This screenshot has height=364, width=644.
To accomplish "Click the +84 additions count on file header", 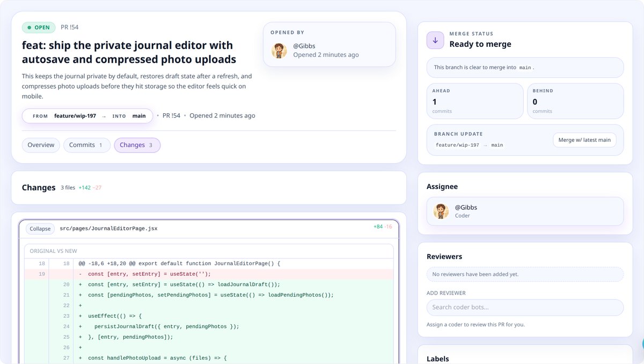I will (x=378, y=227).
